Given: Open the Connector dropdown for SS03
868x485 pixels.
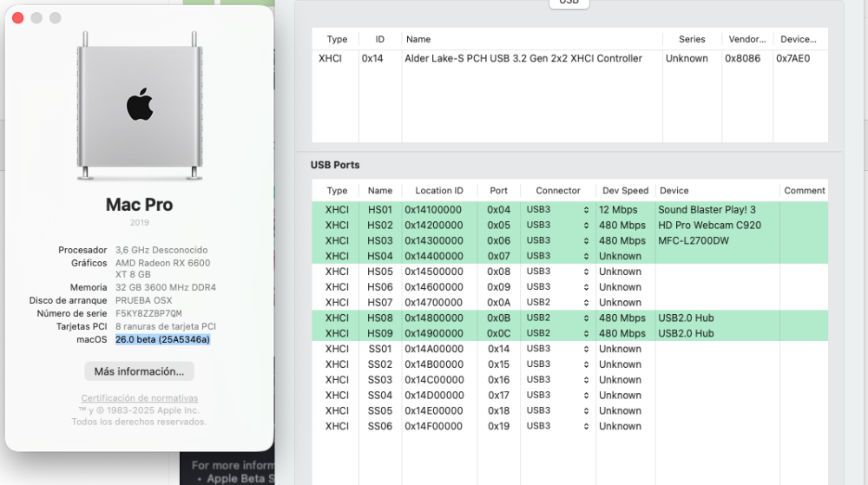Looking at the screenshot, I should click(x=557, y=380).
